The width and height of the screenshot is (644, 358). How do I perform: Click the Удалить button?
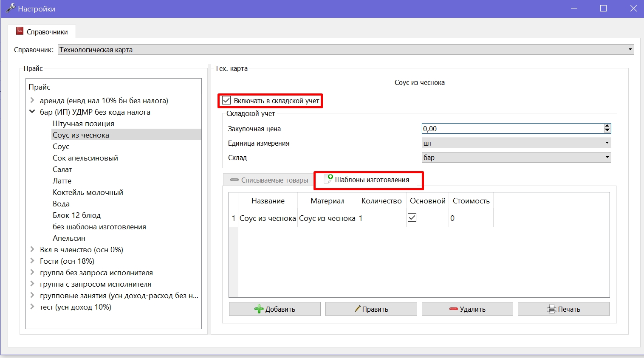point(467,309)
